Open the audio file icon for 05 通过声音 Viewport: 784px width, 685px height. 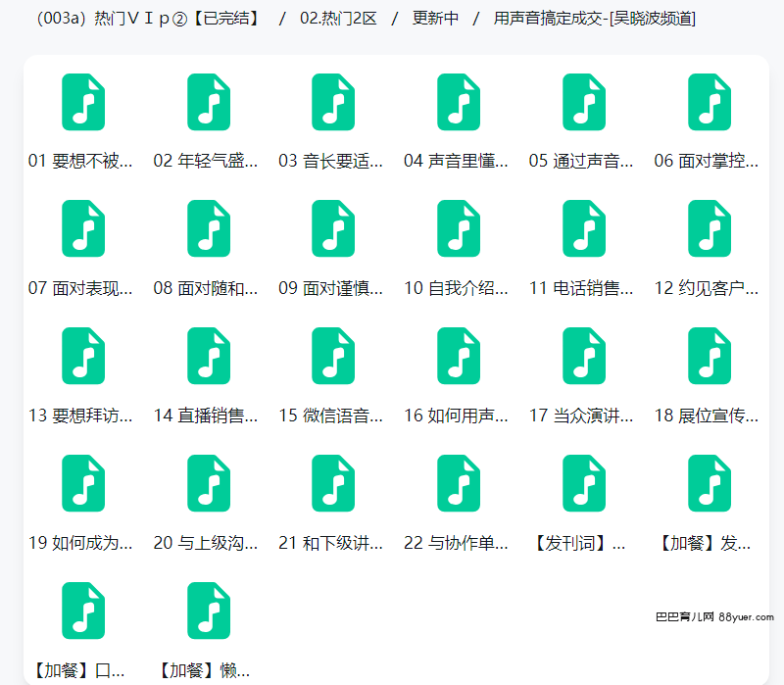point(584,102)
